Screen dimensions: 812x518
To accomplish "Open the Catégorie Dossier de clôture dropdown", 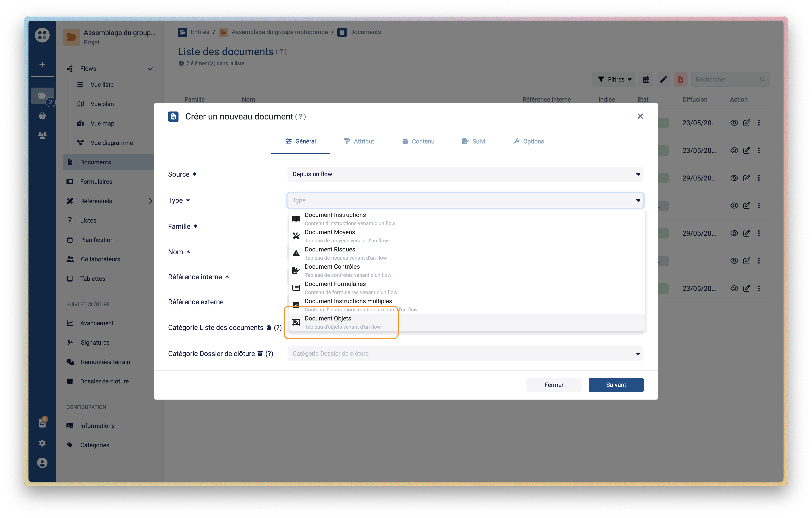I will (465, 353).
